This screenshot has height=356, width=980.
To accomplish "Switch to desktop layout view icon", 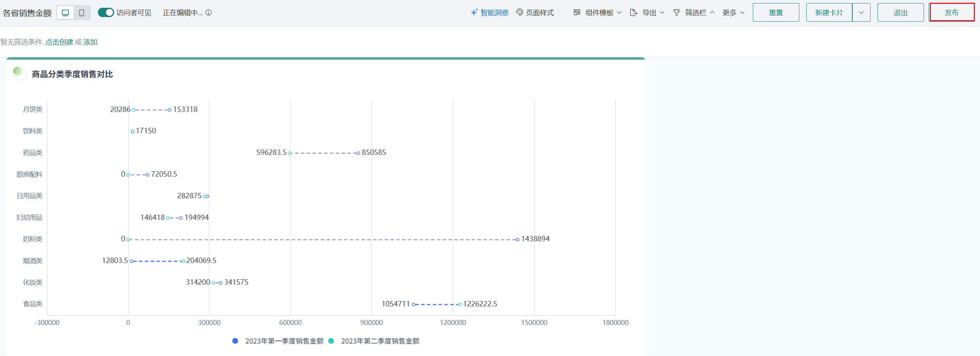I will [65, 13].
